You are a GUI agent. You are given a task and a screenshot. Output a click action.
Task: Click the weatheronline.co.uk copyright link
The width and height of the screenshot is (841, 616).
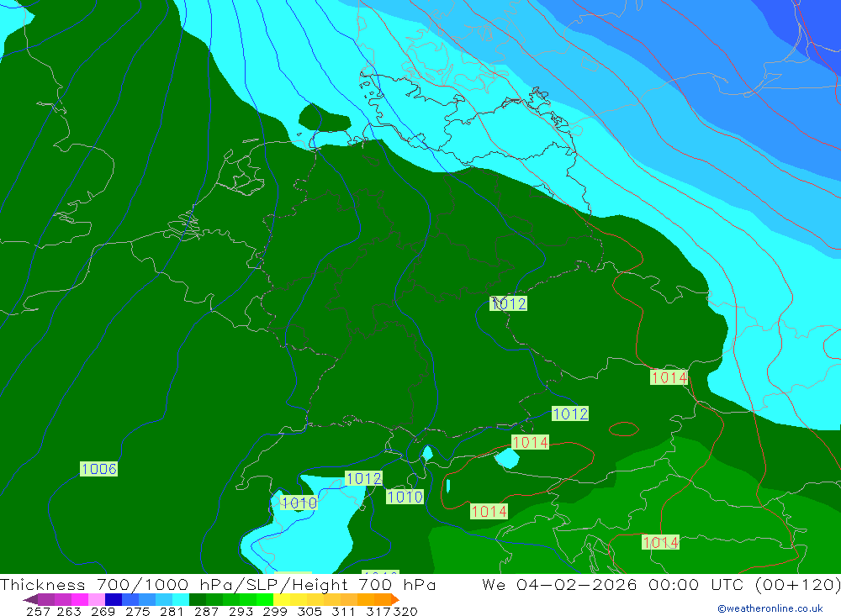[770, 608]
